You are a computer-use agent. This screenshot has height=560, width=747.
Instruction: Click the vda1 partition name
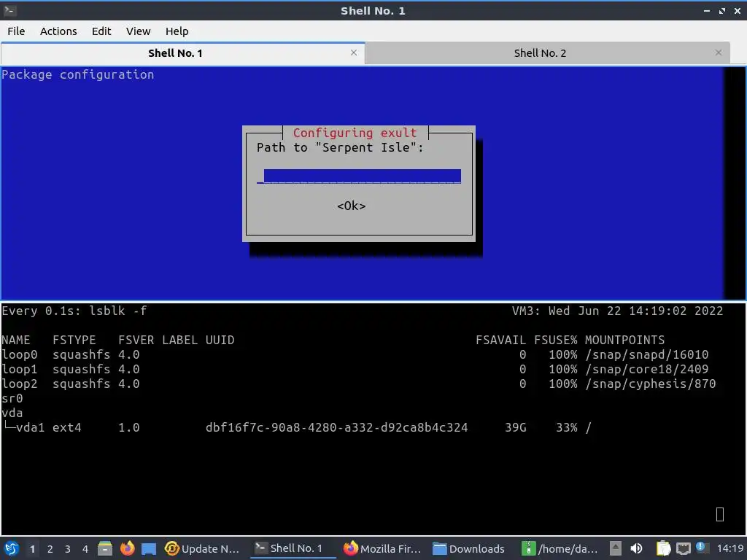tap(30, 427)
